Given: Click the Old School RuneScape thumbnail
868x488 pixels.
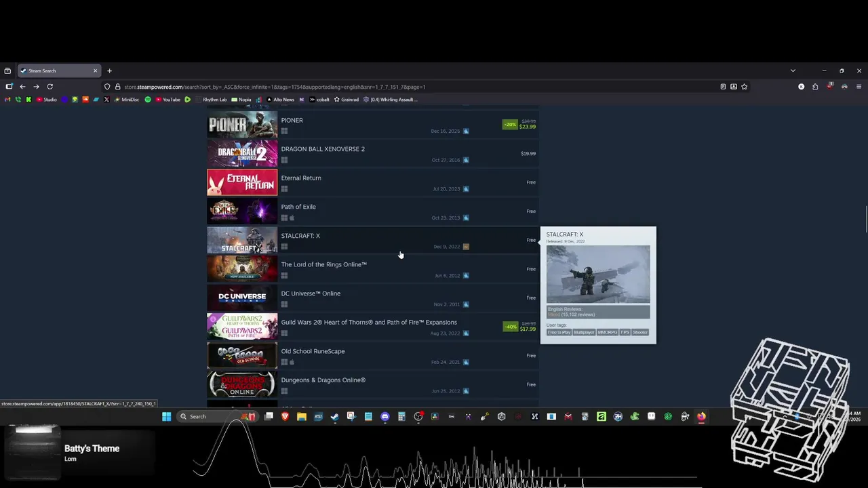Looking at the screenshot, I should tap(242, 356).
